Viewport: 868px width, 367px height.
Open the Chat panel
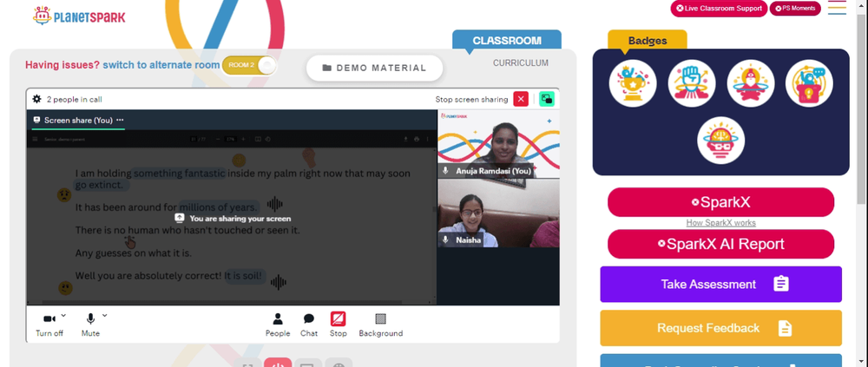pos(309,324)
